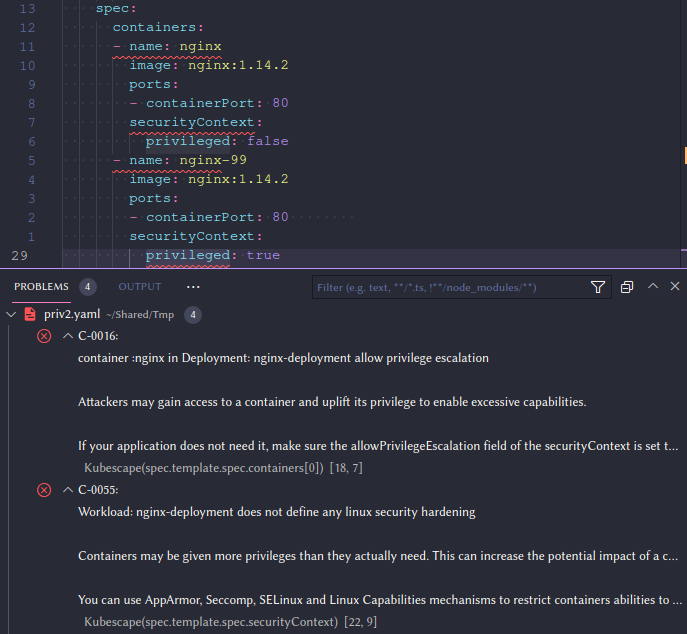Open the panel's more-tabs ellipsis menu
Screen dimensions: 687x634
pos(193,287)
